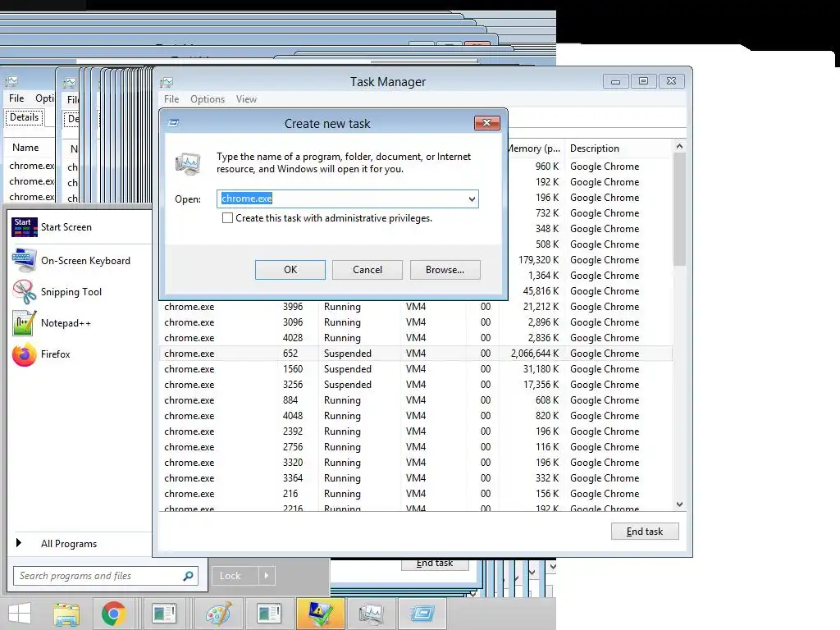
Task: Select chrome.exe row with PID 3996
Action: pyautogui.click(x=416, y=307)
